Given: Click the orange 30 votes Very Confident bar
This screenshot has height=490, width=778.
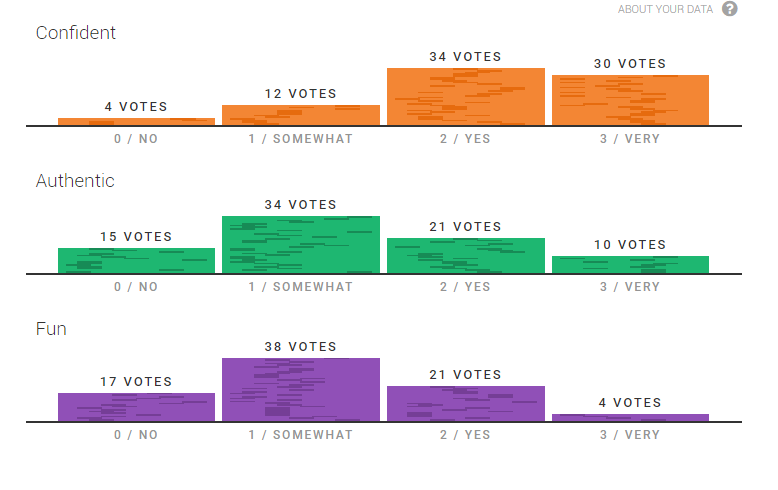Looking at the screenshot, I should 630,100.
